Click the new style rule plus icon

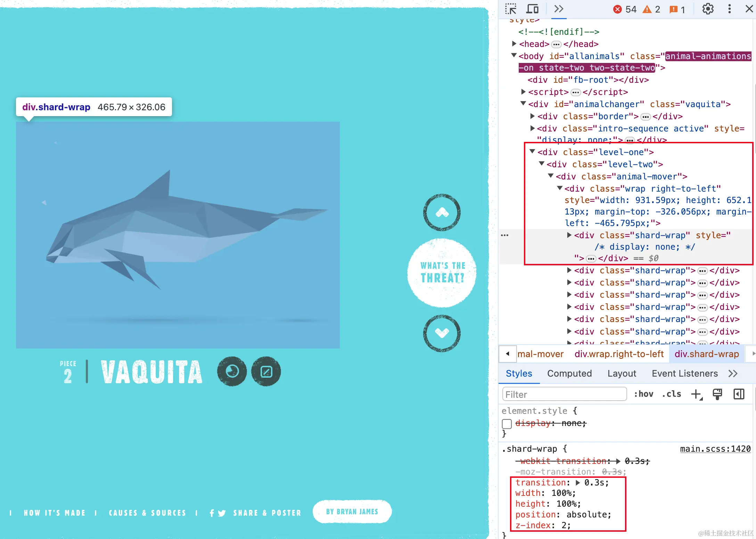point(696,394)
